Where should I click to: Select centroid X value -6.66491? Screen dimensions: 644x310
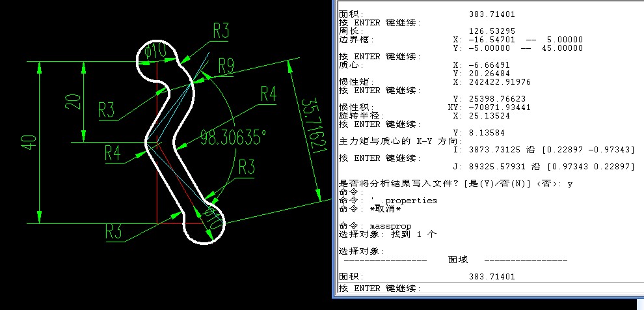click(489, 65)
